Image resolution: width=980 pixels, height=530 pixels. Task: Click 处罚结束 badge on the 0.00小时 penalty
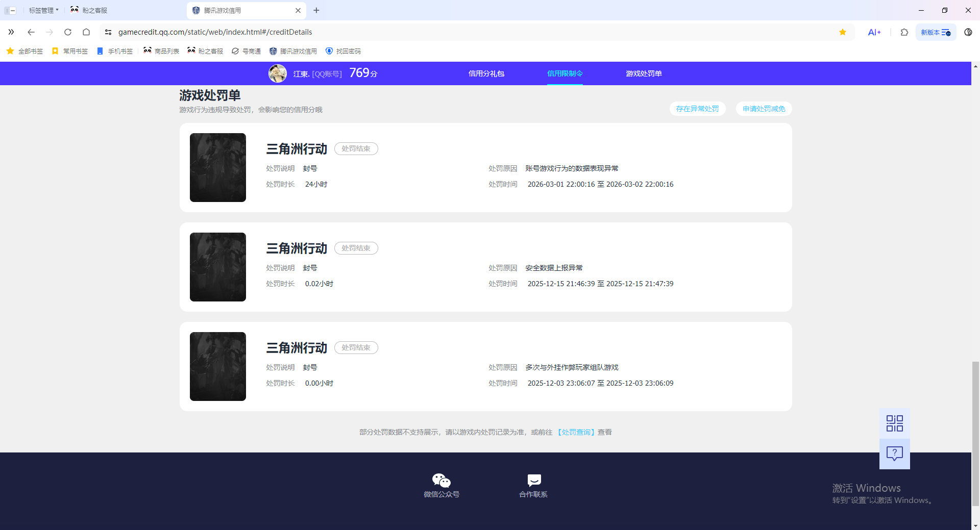point(356,347)
